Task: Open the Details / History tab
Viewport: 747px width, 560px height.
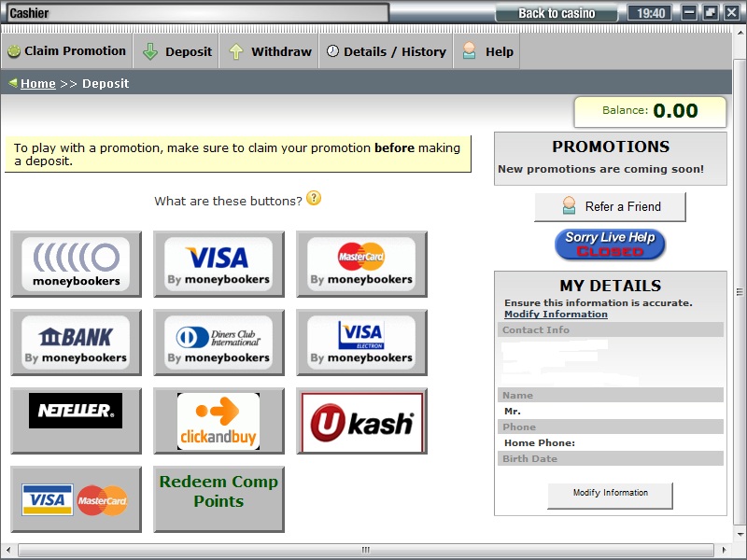Action: (386, 51)
